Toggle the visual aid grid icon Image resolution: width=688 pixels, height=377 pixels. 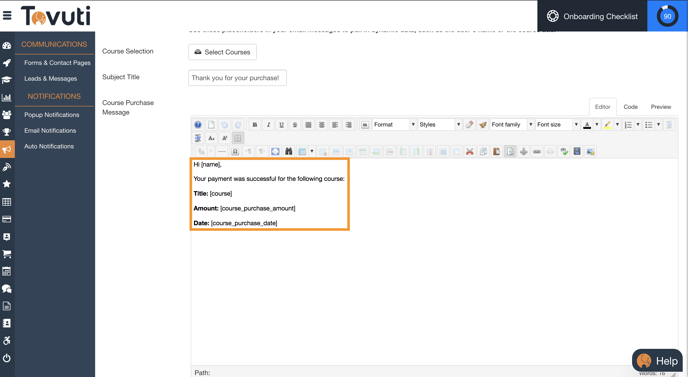238,138
